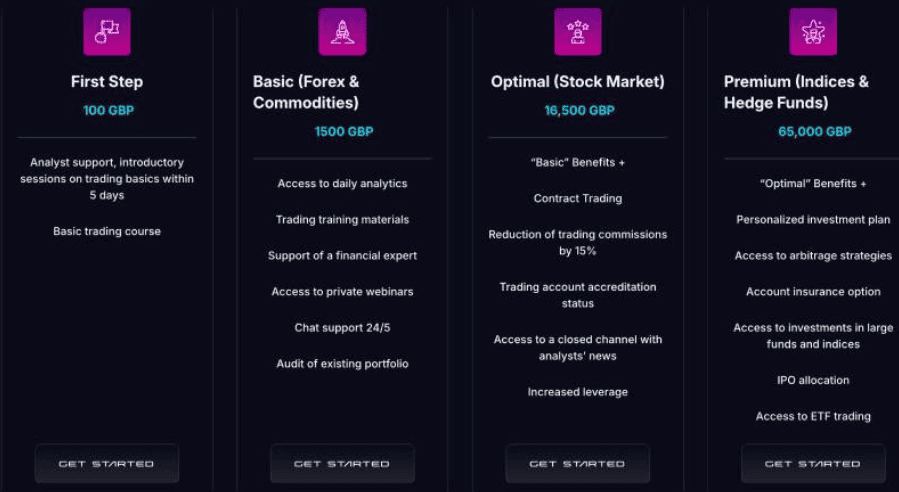Select the Basic (Forex & Commodities) title
Image resolution: width=899 pixels, height=492 pixels.
coord(306,92)
